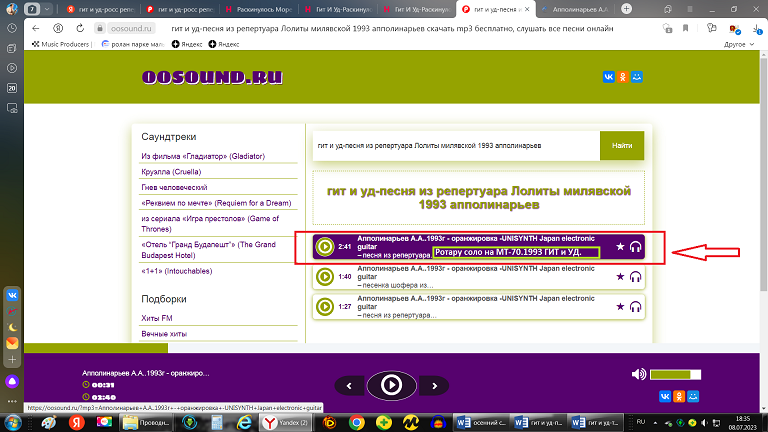Skip to previous track in player bar
Screen dimensions: 768x432
[349, 386]
